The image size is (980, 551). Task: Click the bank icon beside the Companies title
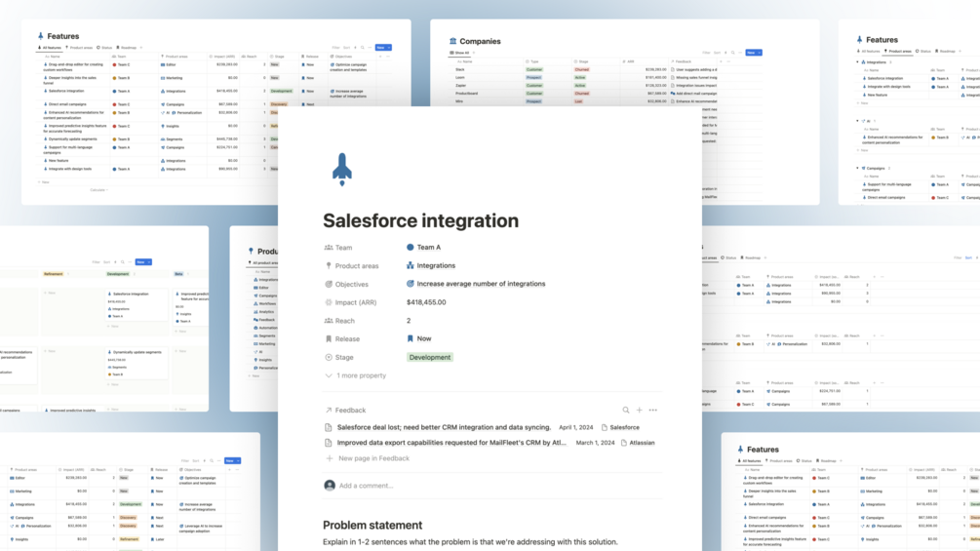coord(453,41)
